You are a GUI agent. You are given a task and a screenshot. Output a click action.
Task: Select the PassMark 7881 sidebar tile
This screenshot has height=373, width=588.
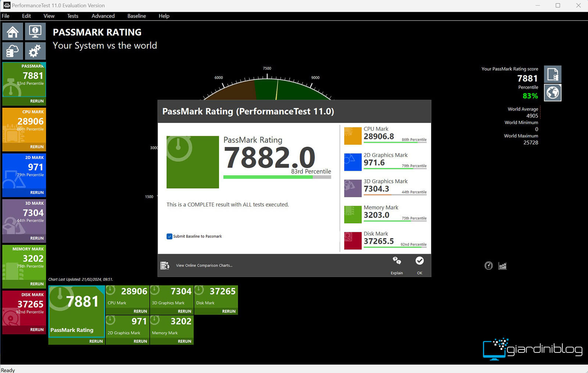click(x=24, y=79)
